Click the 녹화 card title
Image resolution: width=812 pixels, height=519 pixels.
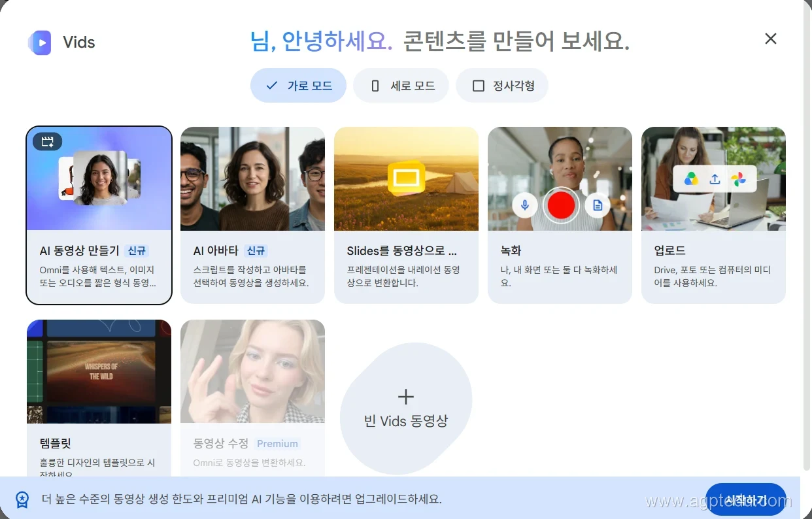[511, 251]
